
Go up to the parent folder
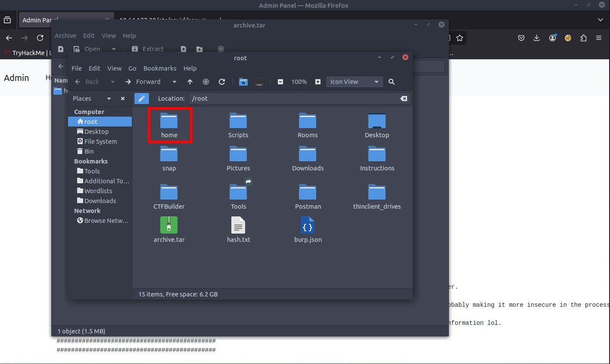point(190,82)
